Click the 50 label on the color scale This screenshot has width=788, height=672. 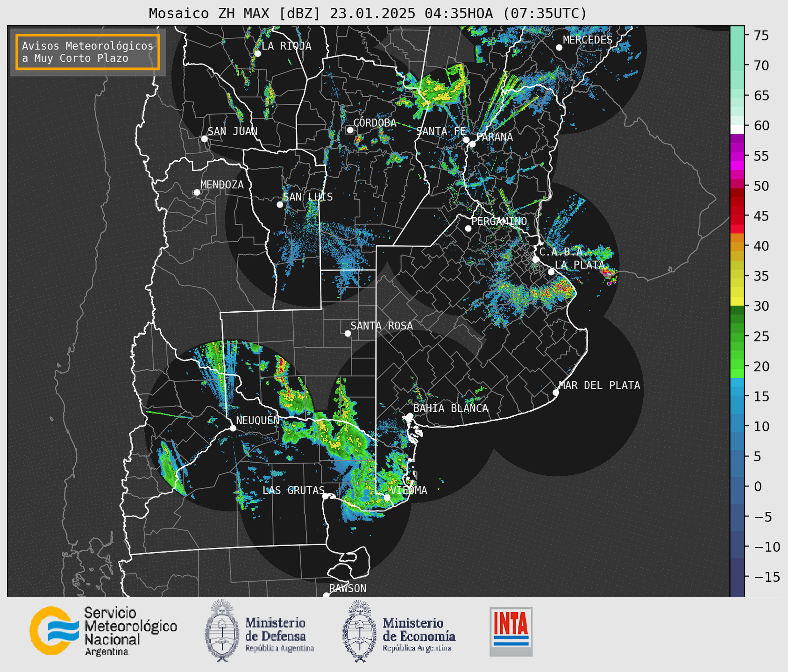coord(761,186)
